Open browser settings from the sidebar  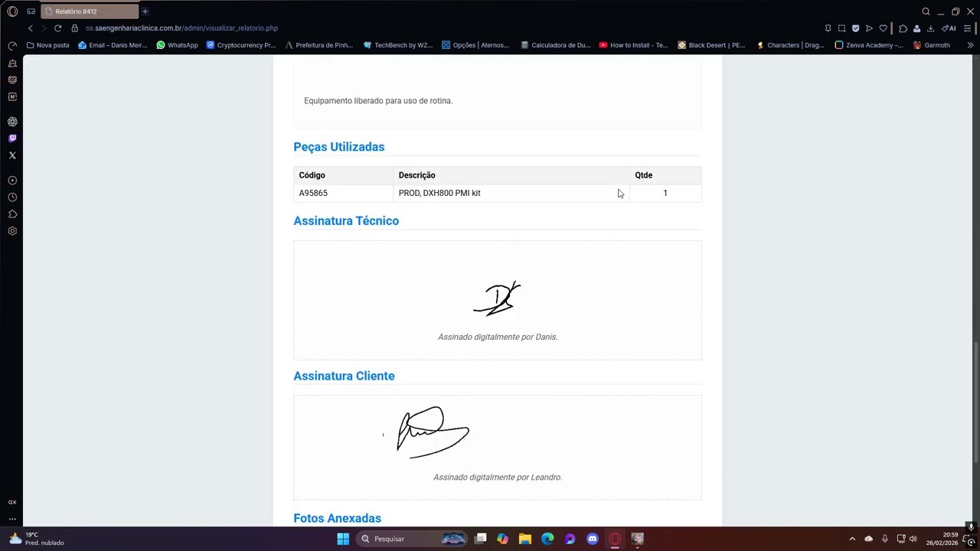coord(12,231)
